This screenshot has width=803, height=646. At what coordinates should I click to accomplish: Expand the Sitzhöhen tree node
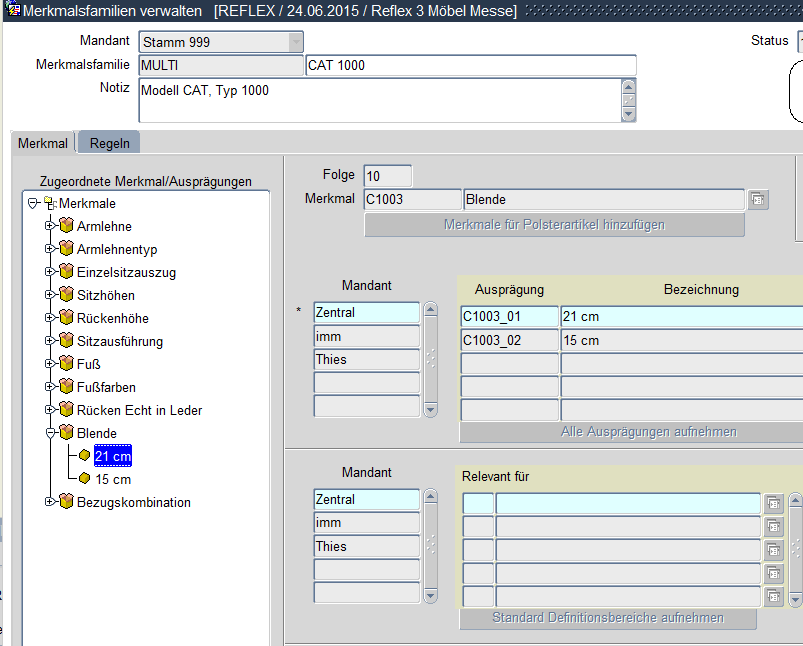pos(49,295)
